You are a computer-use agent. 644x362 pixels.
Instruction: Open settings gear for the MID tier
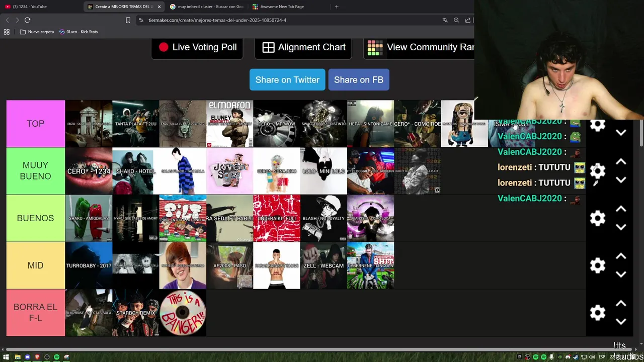point(597,265)
